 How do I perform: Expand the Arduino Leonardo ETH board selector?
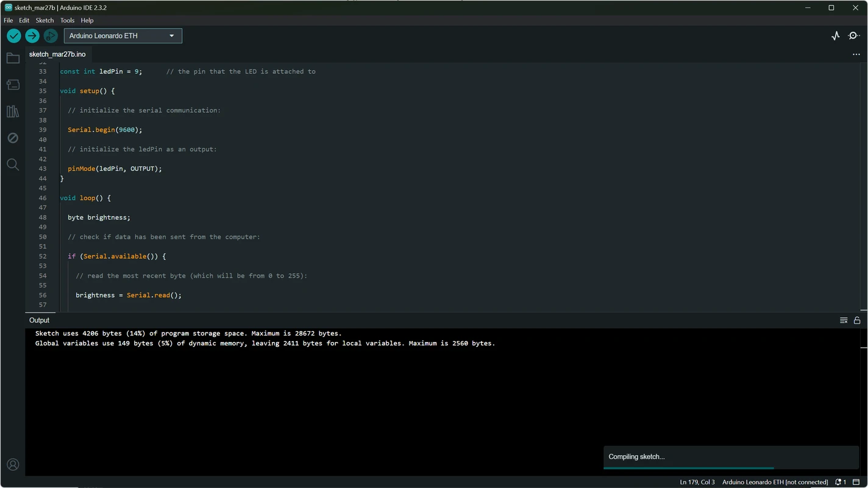point(123,36)
